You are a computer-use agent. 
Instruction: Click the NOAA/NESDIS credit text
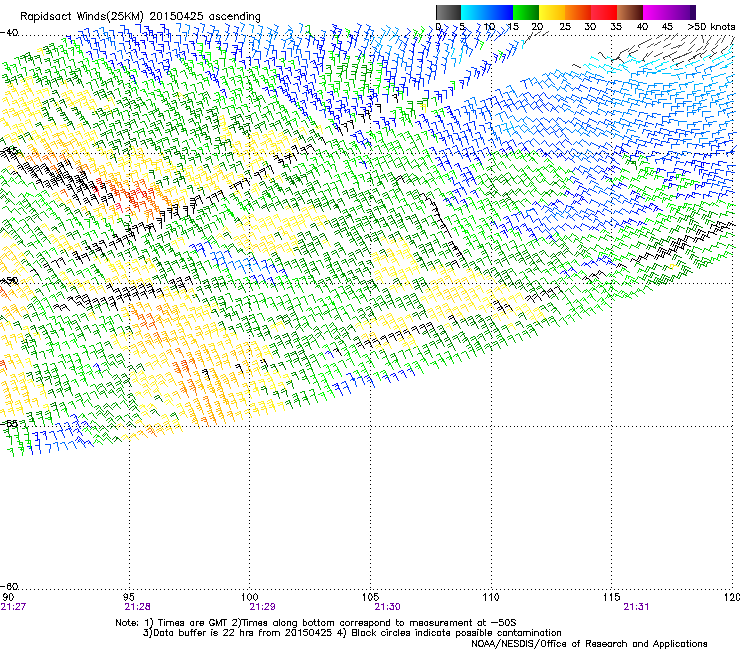(x=589, y=644)
